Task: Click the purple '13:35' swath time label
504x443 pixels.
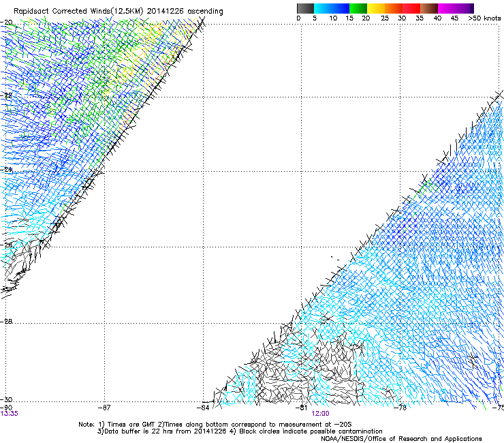Action: 10,414
